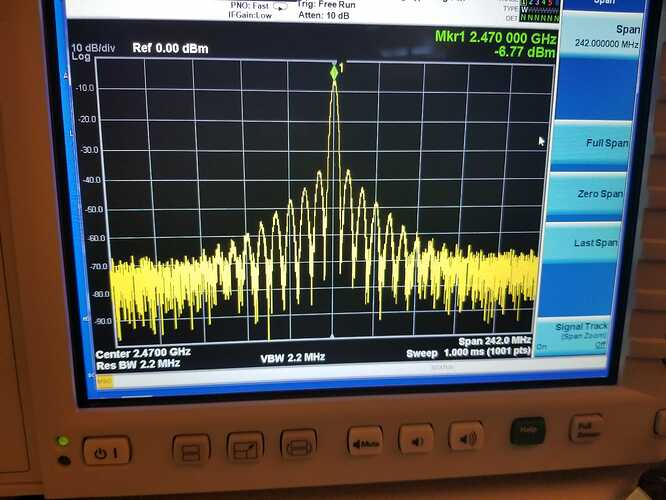Click the PNO: Fast setting

pyautogui.click(x=250, y=6)
